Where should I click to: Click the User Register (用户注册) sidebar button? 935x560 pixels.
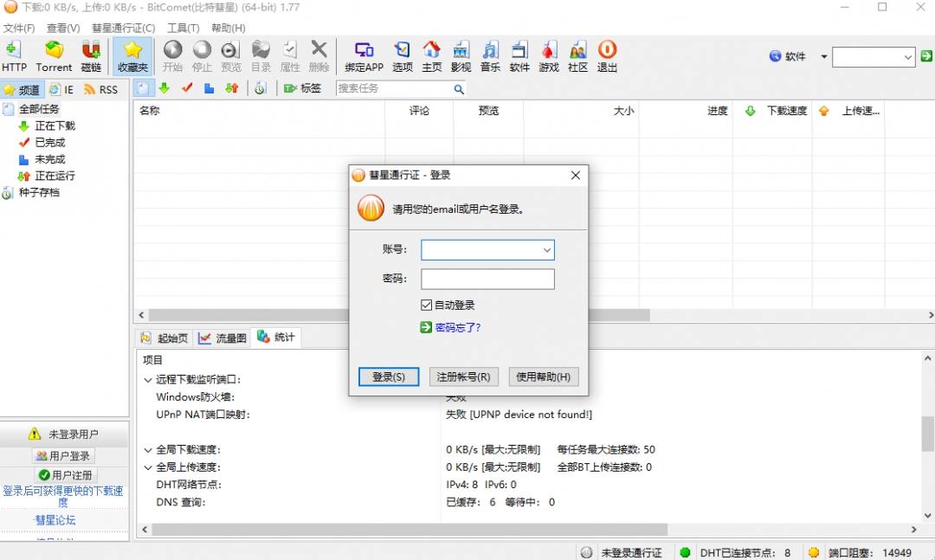tap(66, 475)
